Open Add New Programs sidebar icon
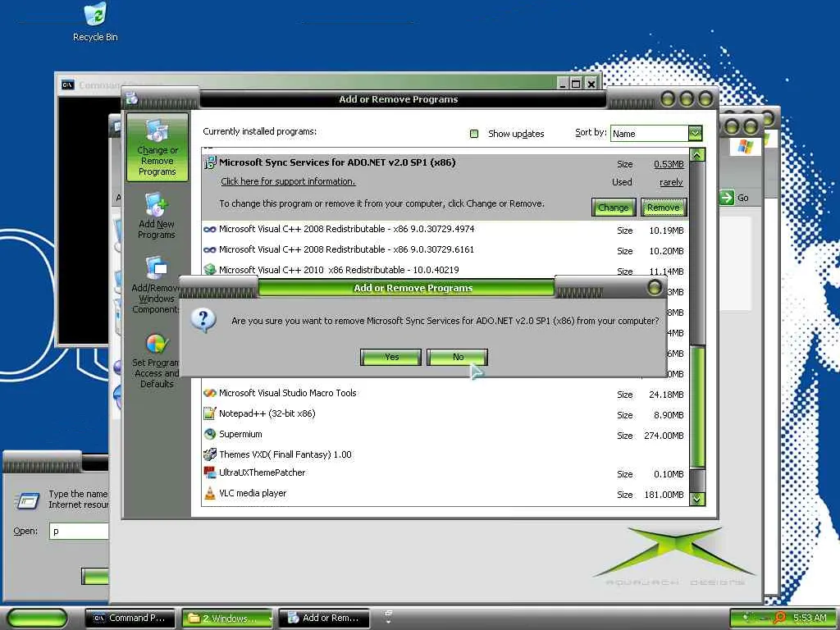840x630 pixels. 157,216
